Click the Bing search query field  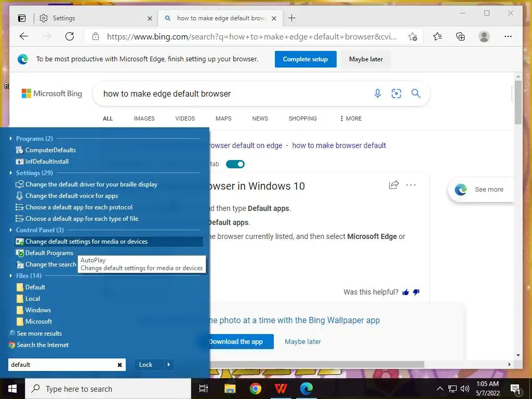(x=234, y=94)
